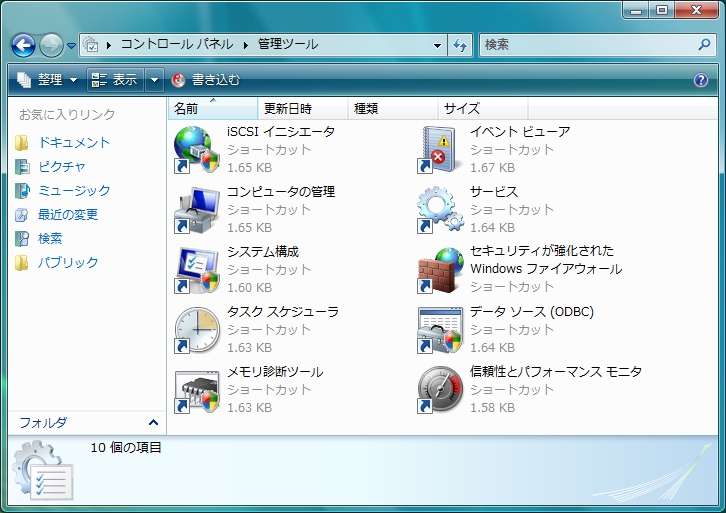Click the ミュージック icon in sidebar

(21, 191)
